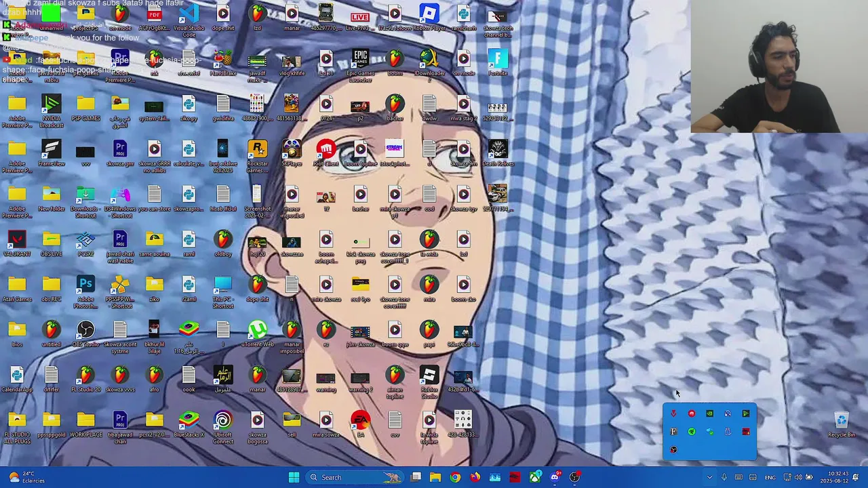Open the Atari Games folder
868x488 pixels.
click(17, 289)
